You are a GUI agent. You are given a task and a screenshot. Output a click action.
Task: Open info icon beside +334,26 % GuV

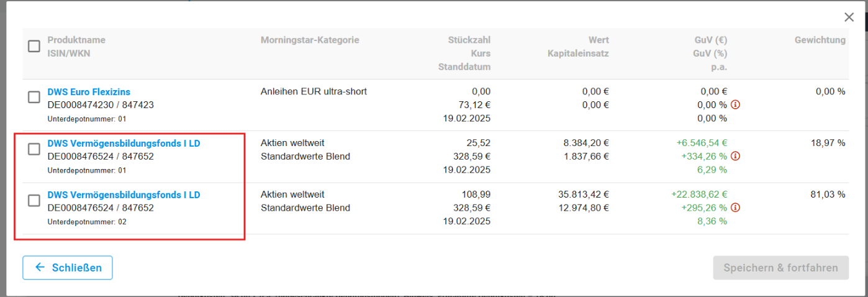coord(736,157)
